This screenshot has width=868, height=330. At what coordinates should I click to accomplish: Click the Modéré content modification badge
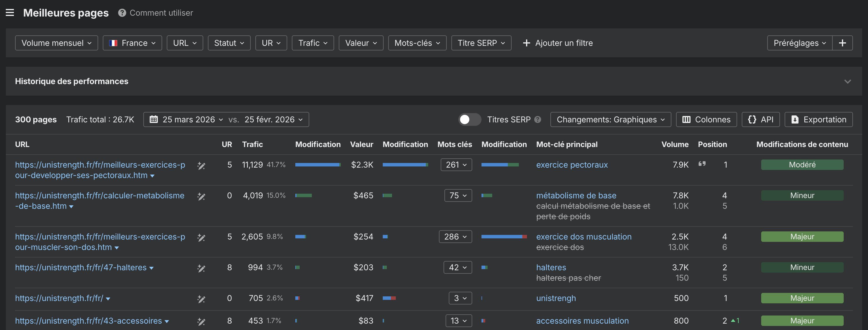802,165
